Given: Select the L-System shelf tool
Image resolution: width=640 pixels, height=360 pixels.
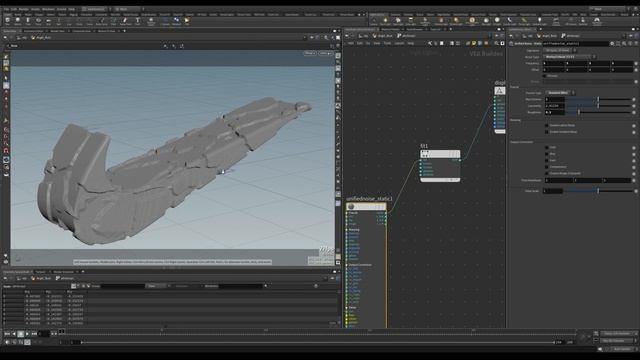Looking at the screenshot, I should tap(165, 21).
